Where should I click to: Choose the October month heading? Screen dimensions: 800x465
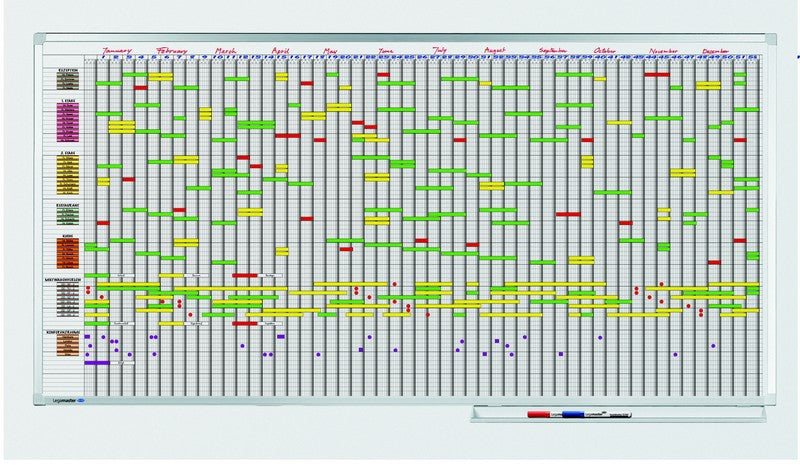[x=605, y=49]
